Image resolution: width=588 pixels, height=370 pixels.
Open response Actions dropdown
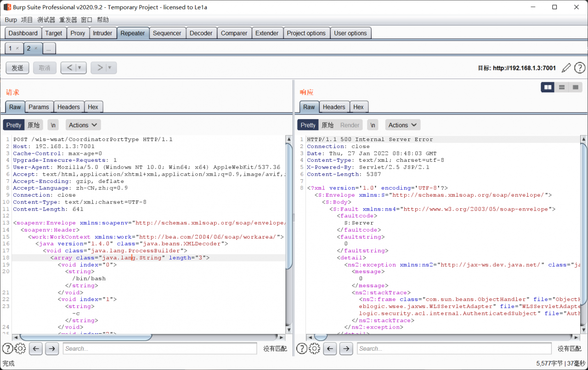403,125
